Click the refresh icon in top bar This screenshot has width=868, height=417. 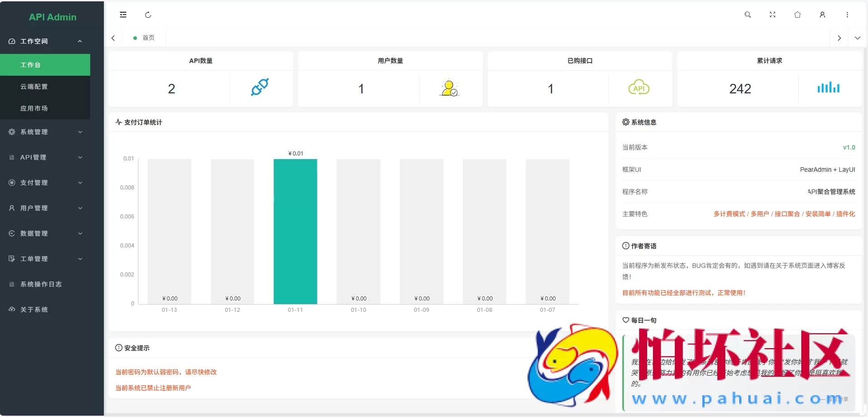click(x=148, y=15)
